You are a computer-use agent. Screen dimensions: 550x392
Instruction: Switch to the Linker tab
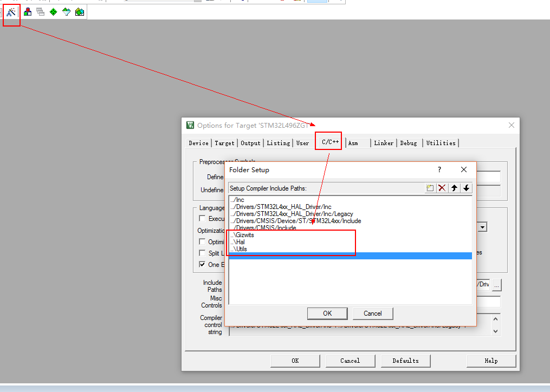click(383, 143)
